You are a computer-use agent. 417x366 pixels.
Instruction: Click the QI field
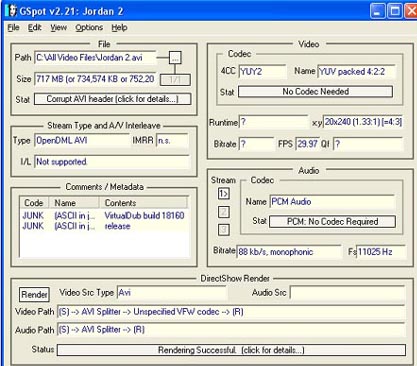(x=368, y=144)
